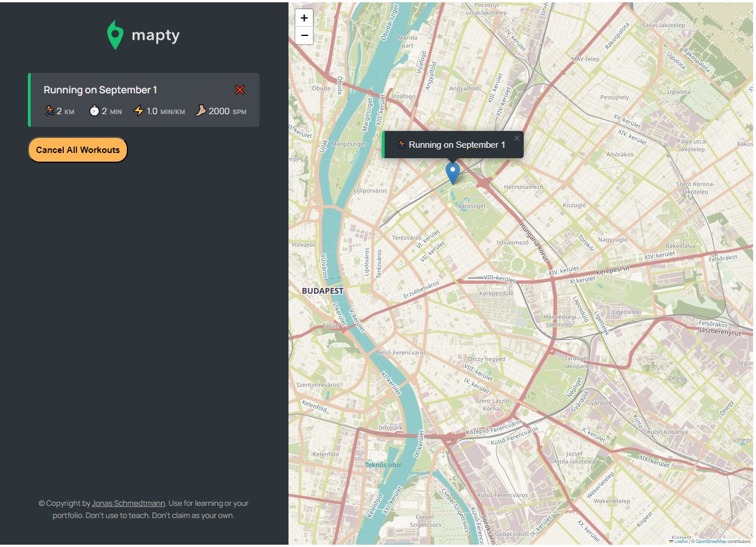Click the Városliget park on map
The height and width of the screenshot is (547, 756).
click(472, 206)
